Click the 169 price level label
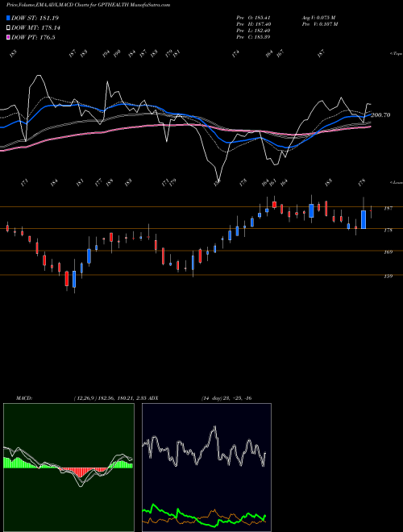403x532 pixels. [388, 252]
